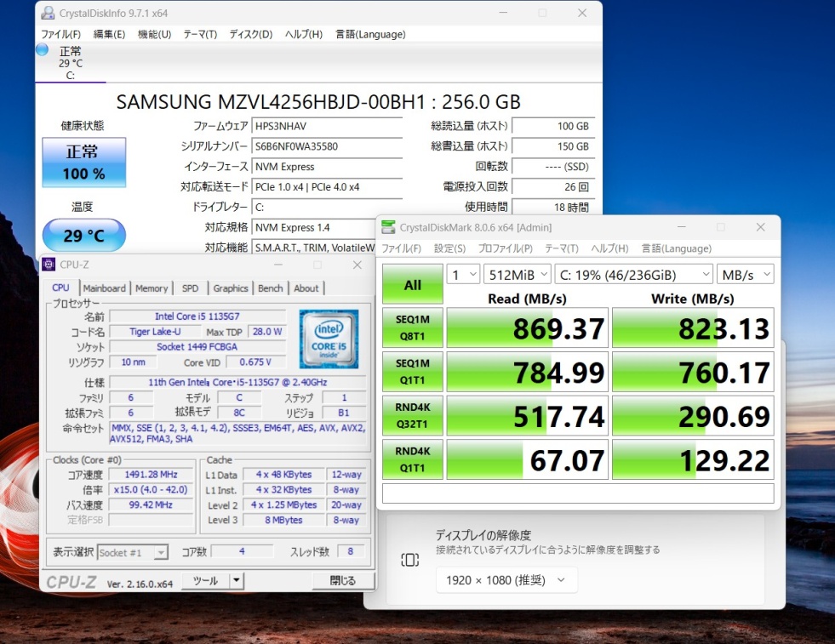Image resolution: width=835 pixels, height=644 pixels.
Task: Click the 正常 100% health status button
Action: (84, 162)
